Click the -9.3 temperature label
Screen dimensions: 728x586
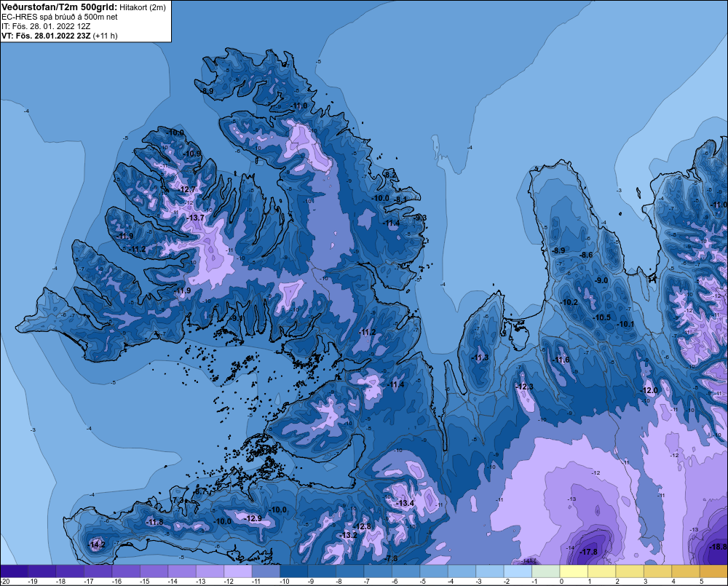[420, 218]
